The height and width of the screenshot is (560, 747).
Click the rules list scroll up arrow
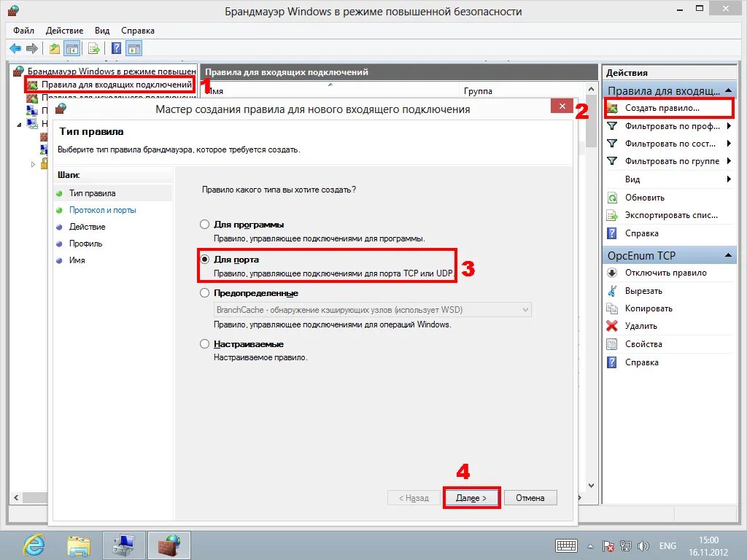tap(591, 89)
